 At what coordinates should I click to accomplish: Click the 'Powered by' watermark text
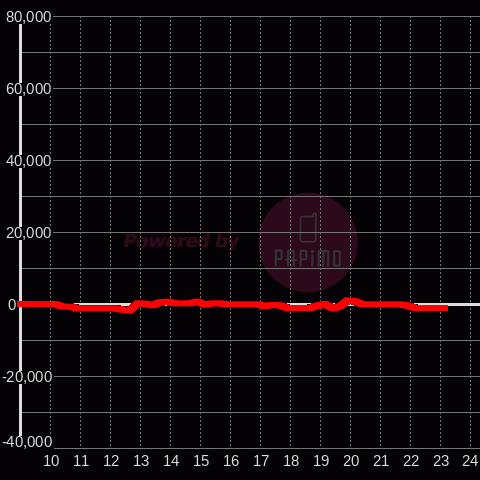tap(181, 241)
